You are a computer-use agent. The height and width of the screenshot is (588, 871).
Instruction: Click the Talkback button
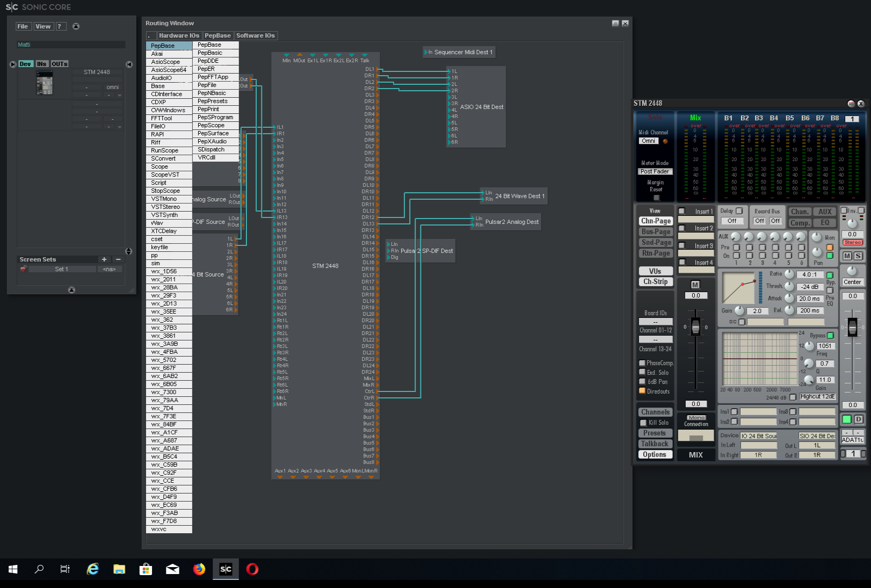655,444
